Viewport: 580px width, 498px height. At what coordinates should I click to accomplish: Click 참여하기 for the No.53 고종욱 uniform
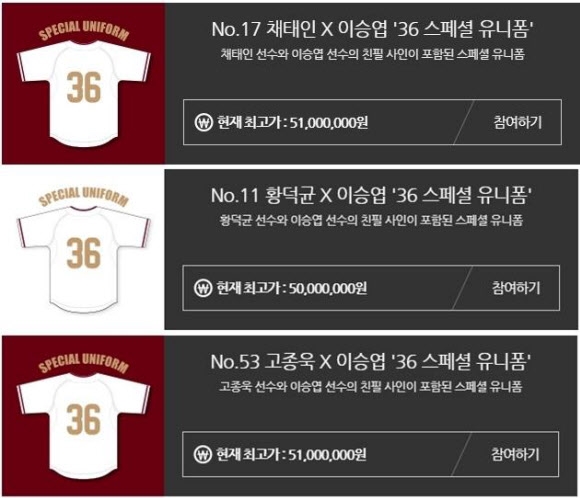point(515,454)
